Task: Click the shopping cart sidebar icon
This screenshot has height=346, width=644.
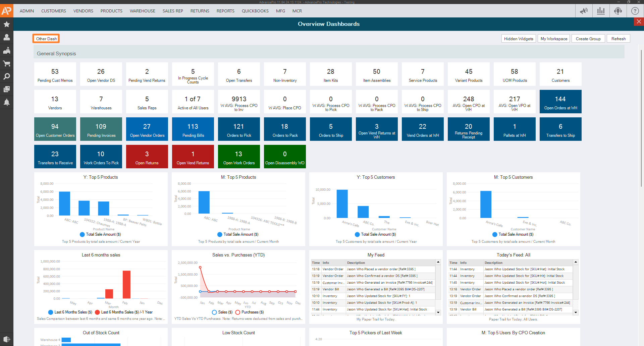Action: [x=6, y=64]
